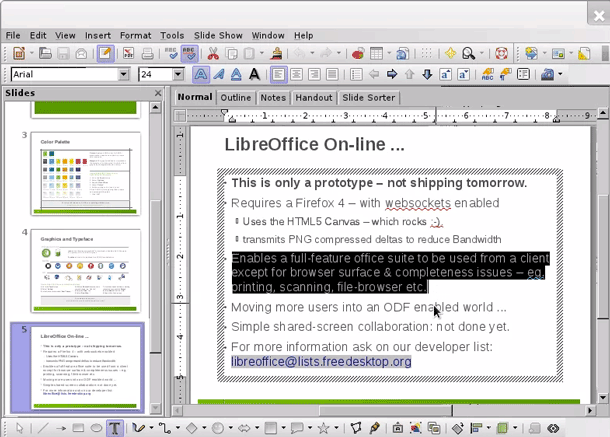Click the Zoom magnifier icon
This screenshot has height=437, width=610.
(468, 53)
